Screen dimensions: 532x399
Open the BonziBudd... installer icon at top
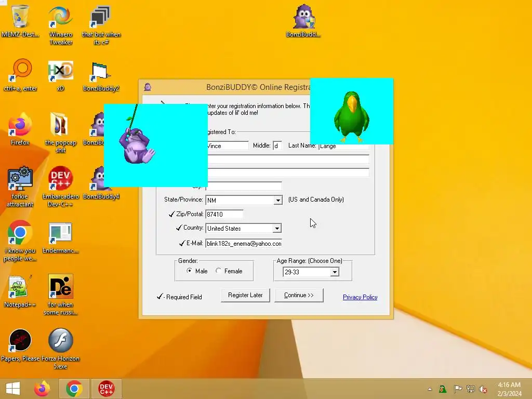(x=303, y=21)
